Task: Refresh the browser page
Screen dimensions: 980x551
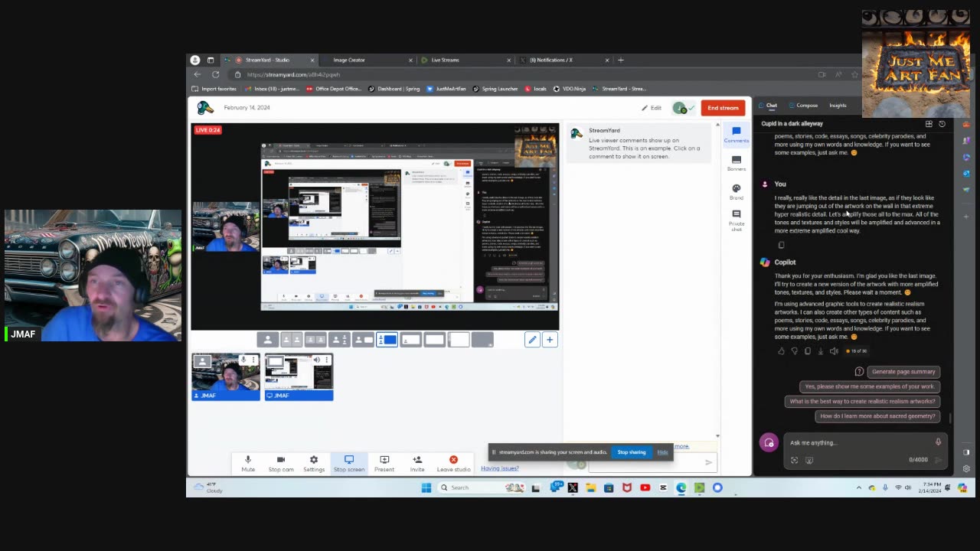Action: point(216,74)
